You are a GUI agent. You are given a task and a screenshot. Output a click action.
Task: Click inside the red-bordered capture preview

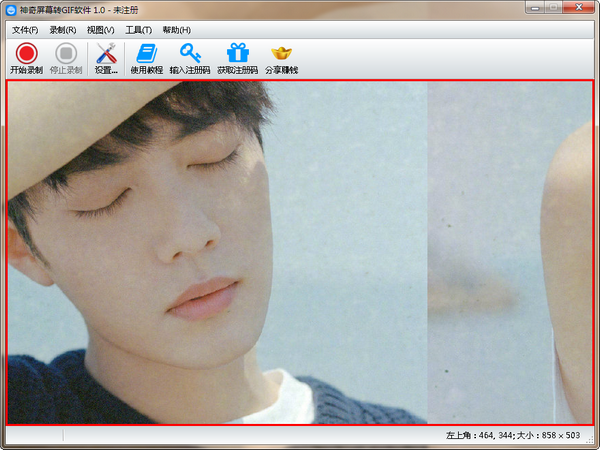tap(300, 252)
